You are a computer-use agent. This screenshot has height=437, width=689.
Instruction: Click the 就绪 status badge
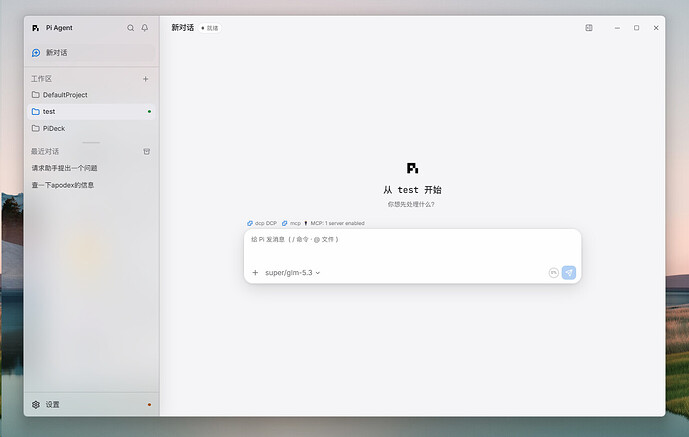[x=210, y=28]
